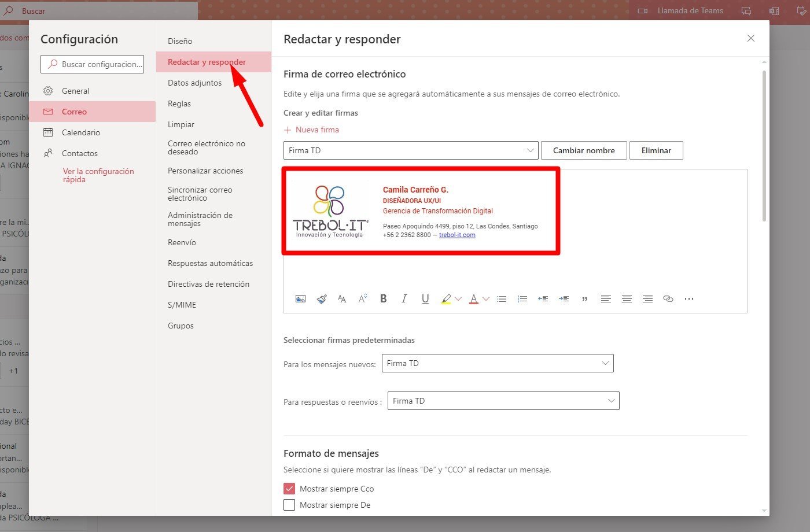This screenshot has height=532, width=810.
Task: Select the format painter icon
Action: [x=322, y=299]
